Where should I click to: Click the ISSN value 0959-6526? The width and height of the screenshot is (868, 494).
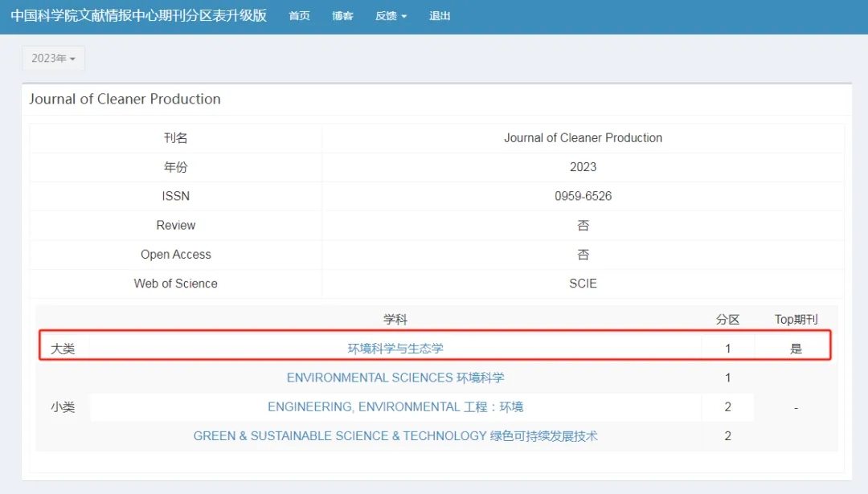[583, 196]
